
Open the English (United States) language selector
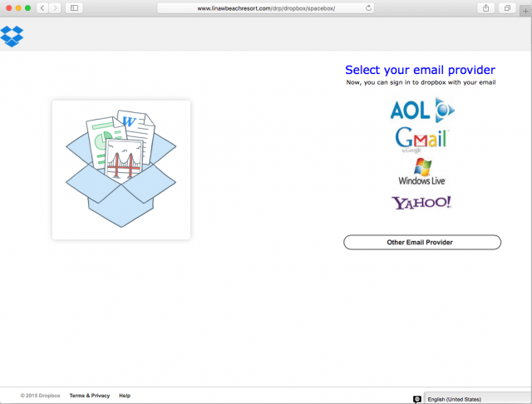click(478, 399)
